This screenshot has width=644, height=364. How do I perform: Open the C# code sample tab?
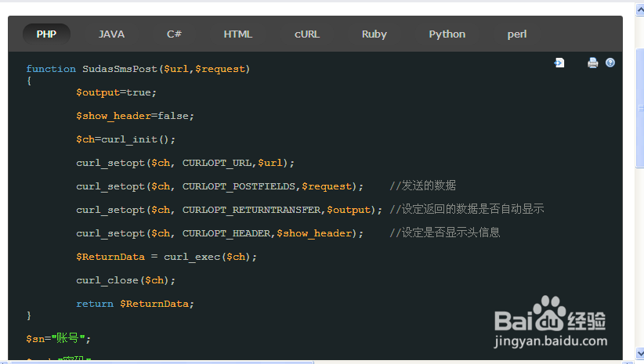(174, 34)
